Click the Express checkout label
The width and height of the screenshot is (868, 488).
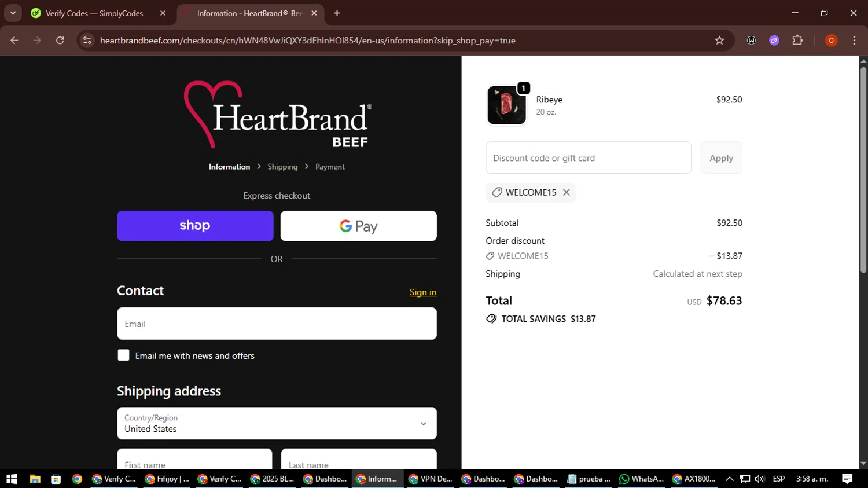tap(277, 196)
